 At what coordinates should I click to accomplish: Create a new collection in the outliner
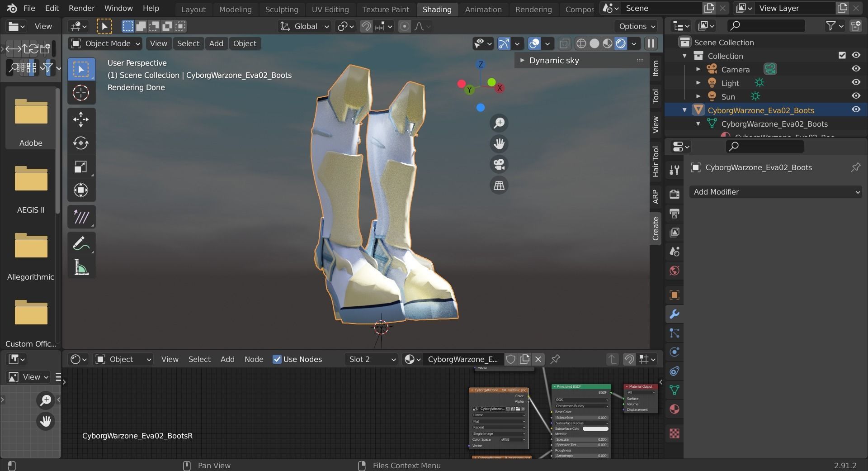pyautogui.click(x=855, y=26)
